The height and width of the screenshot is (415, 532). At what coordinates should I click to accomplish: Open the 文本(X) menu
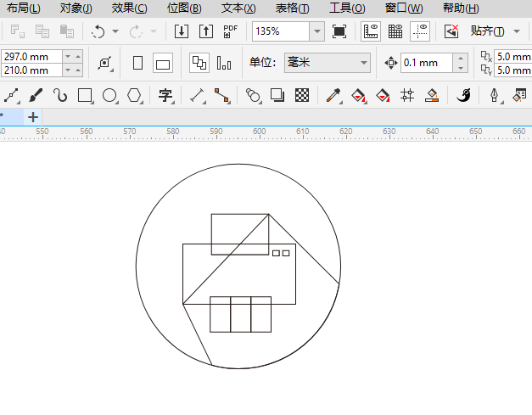pos(238,8)
